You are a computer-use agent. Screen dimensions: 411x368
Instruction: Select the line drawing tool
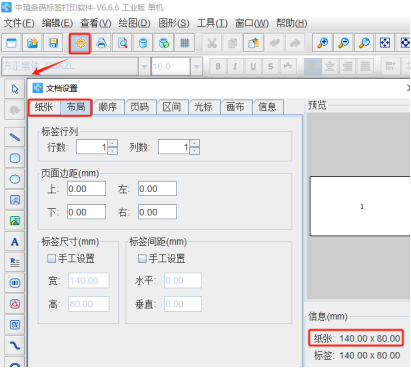[15, 137]
